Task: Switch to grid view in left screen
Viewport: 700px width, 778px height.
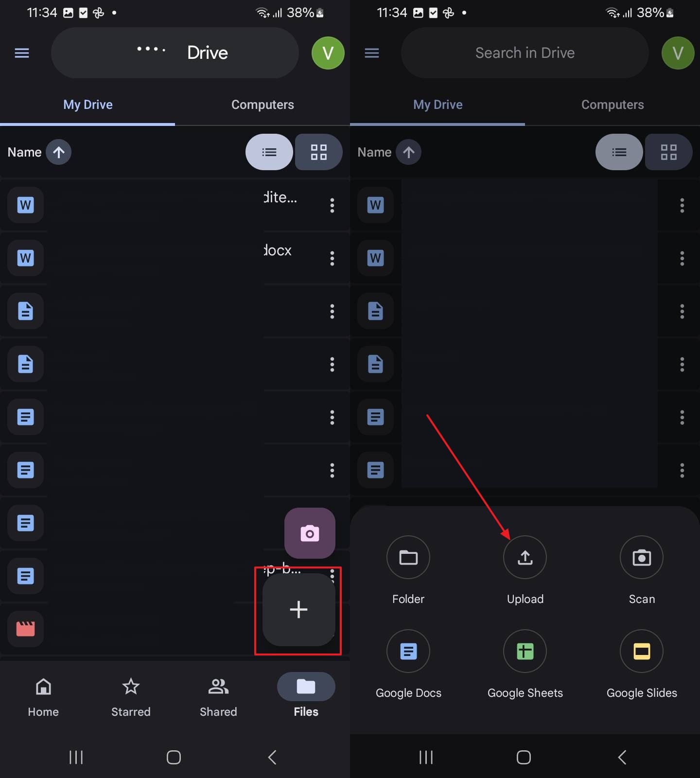Action: click(319, 152)
